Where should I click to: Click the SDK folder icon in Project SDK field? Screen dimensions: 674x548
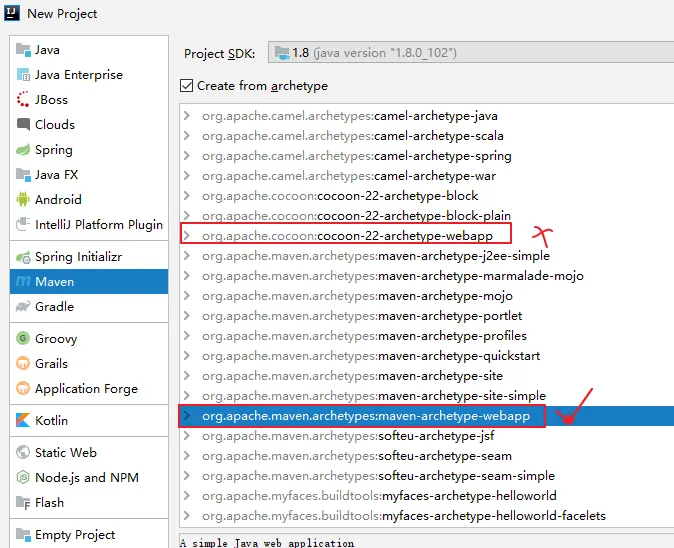tap(282, 53)
